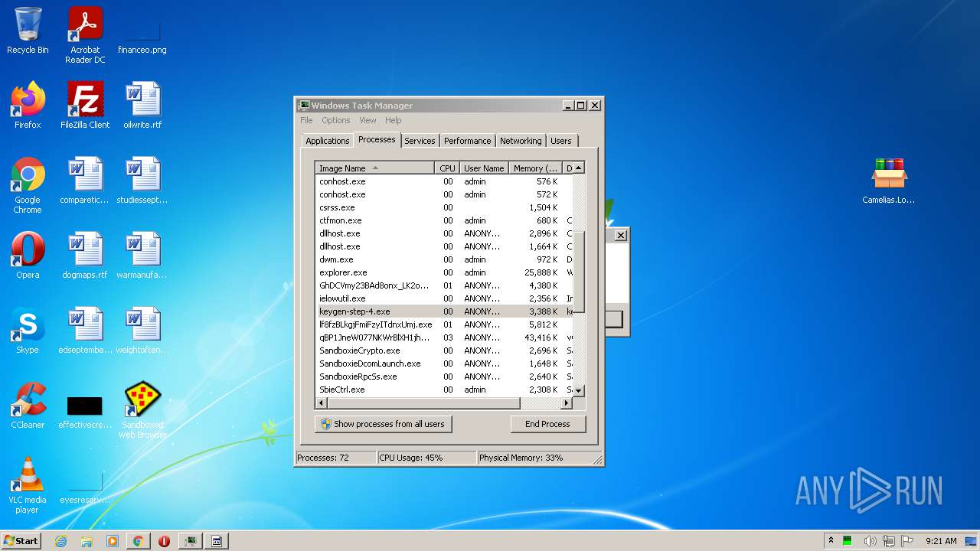
Task: Switch to the Users tab
Action: [561, 141]
